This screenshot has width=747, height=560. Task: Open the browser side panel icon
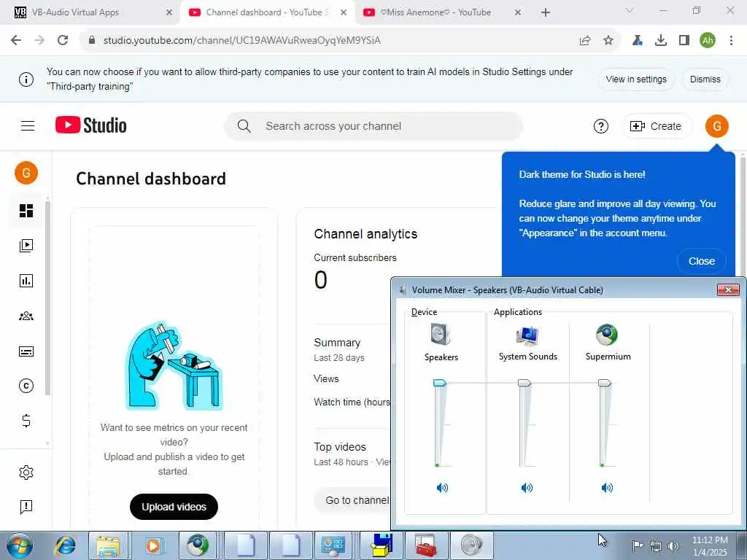684,41
